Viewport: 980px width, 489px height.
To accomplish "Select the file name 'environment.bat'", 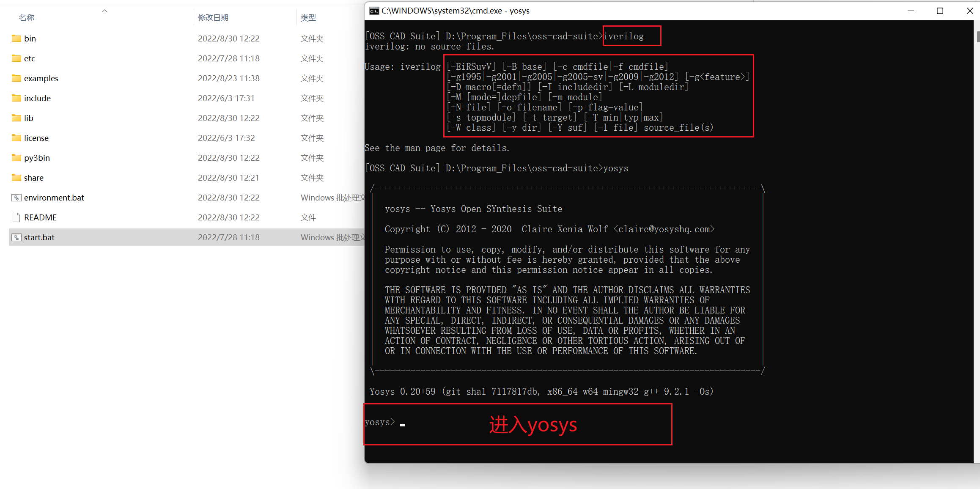I will tap(54, 198).
